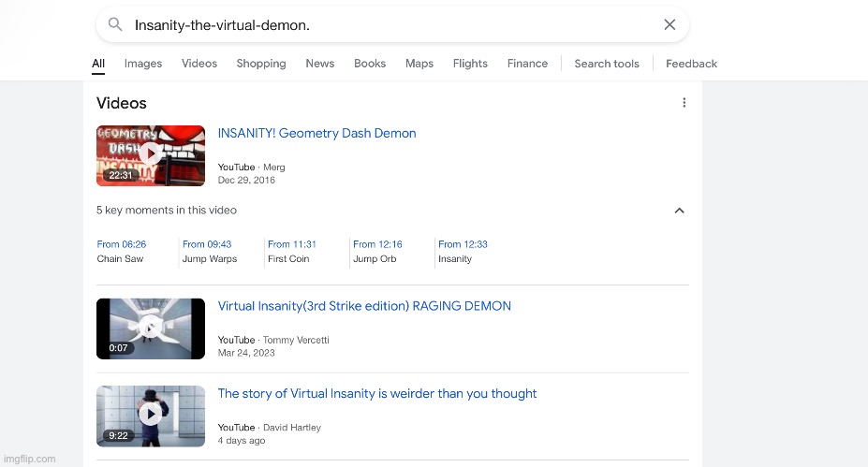Go to the Flights tab
Image resolution: width=868 pixels, height=467 pixels.
pyautogui.click(x=470, y=64)
